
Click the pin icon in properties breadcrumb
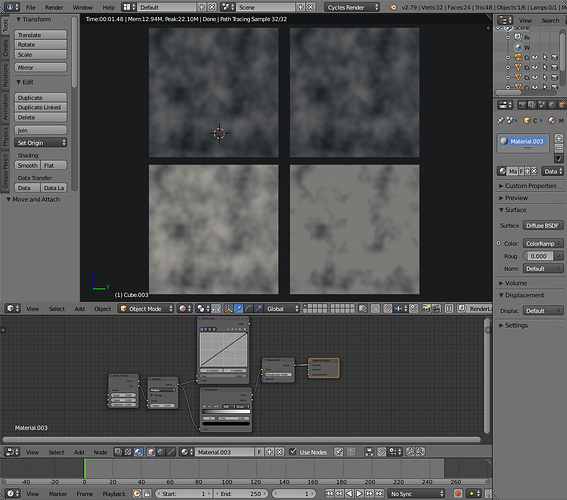click(500, 120)
